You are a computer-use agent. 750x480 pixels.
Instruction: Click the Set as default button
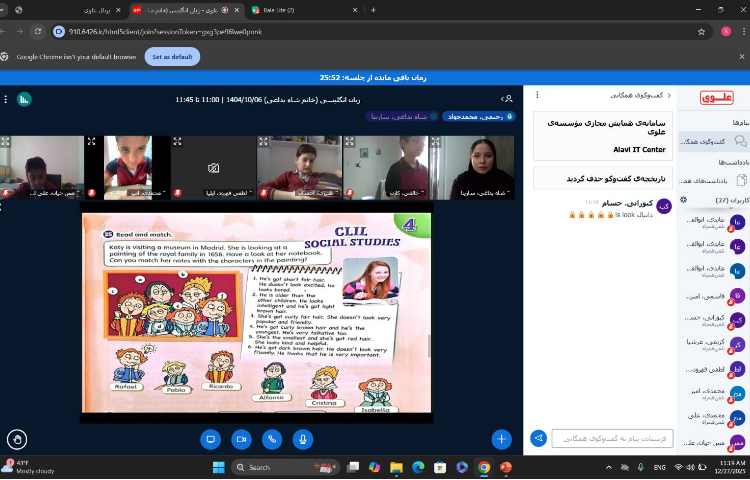point(172,56)
